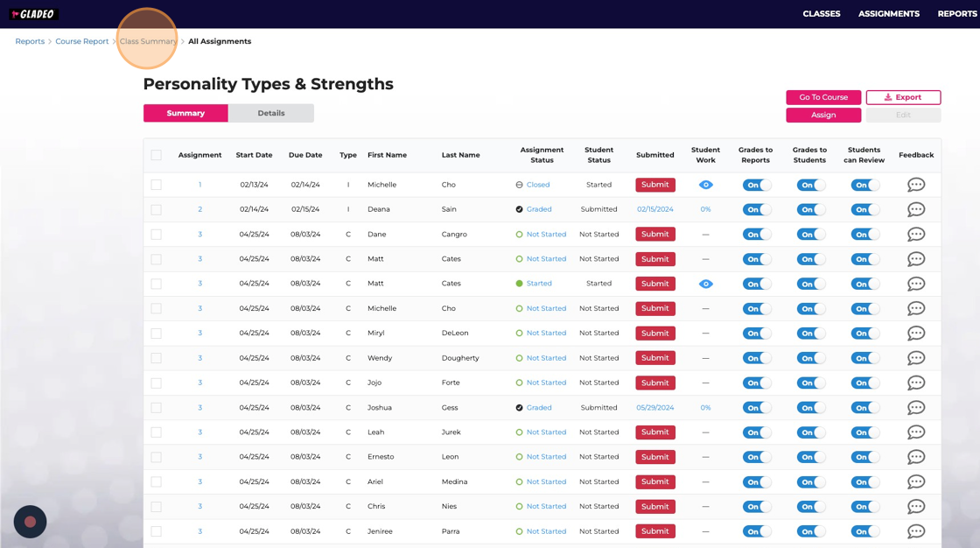Open feedback bubble for Deana Sain
The image size is (980, 548).
click(x=915, y=209)
